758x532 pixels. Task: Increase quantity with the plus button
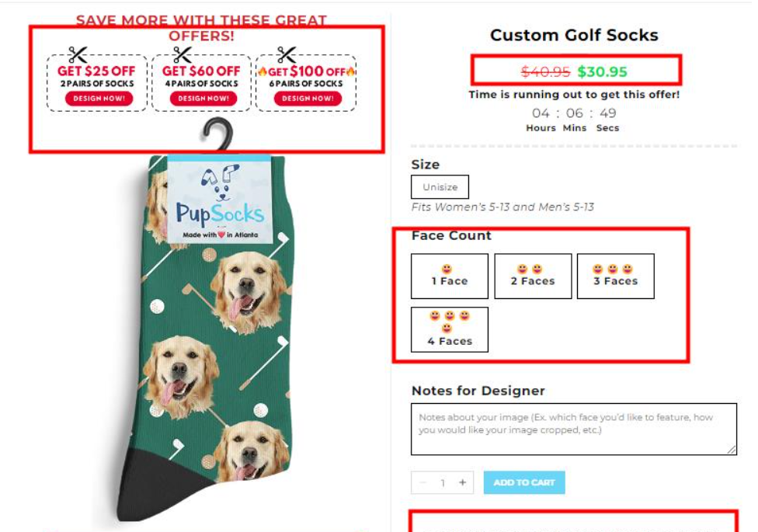(462, 483)
